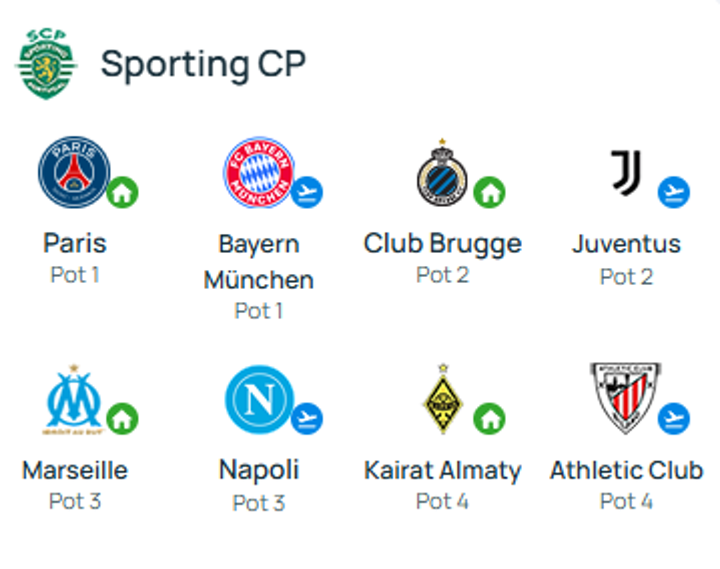Screen dimensions: 720x569
Task: Click the Sporting CP club crest
Action: (x=46, y=64)
